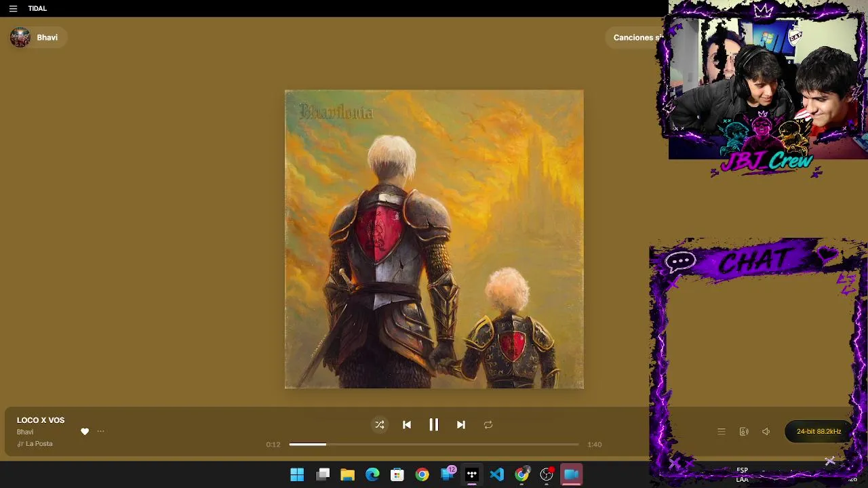Open the Bhavi artist link under track title

click(x=25, y=432)
